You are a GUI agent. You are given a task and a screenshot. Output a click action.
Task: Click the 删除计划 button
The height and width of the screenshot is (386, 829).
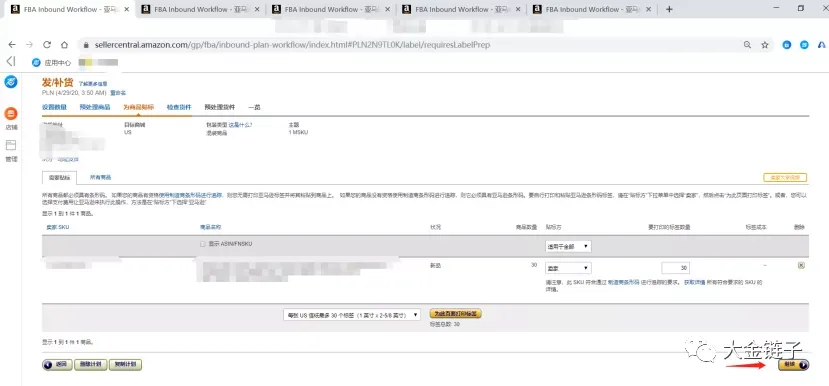91,365
